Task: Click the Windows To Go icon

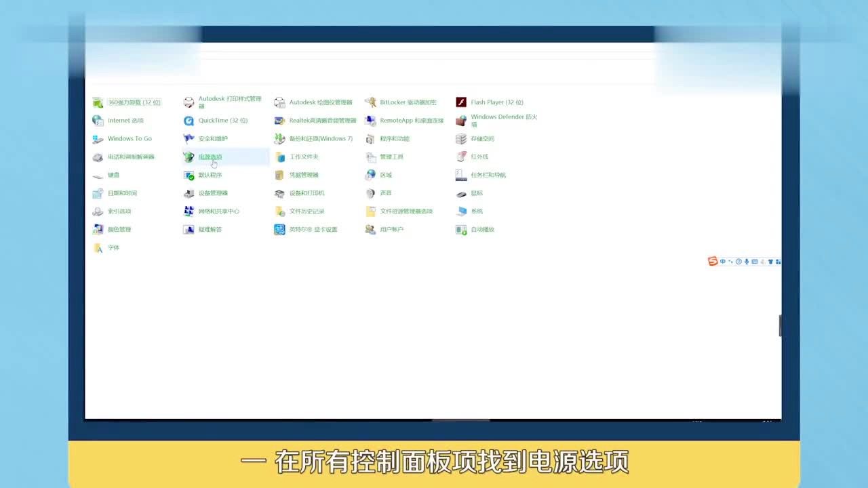Action: (x=98, y=139)
